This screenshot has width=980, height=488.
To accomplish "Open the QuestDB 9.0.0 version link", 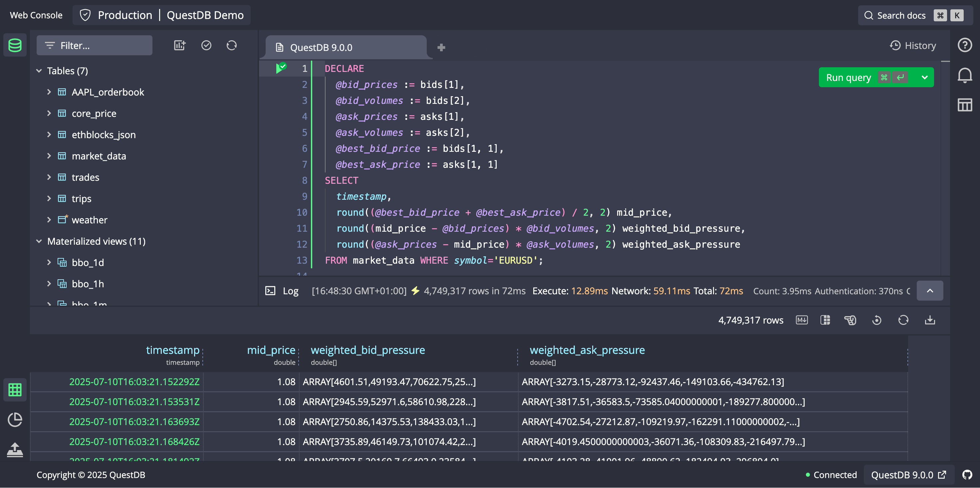I will coord(908,475).
